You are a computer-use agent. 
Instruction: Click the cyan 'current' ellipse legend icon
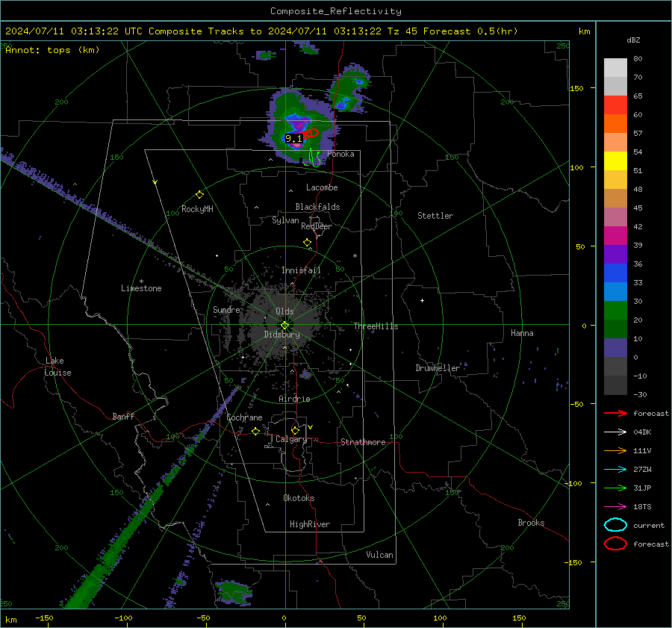(x=615, y=525)
